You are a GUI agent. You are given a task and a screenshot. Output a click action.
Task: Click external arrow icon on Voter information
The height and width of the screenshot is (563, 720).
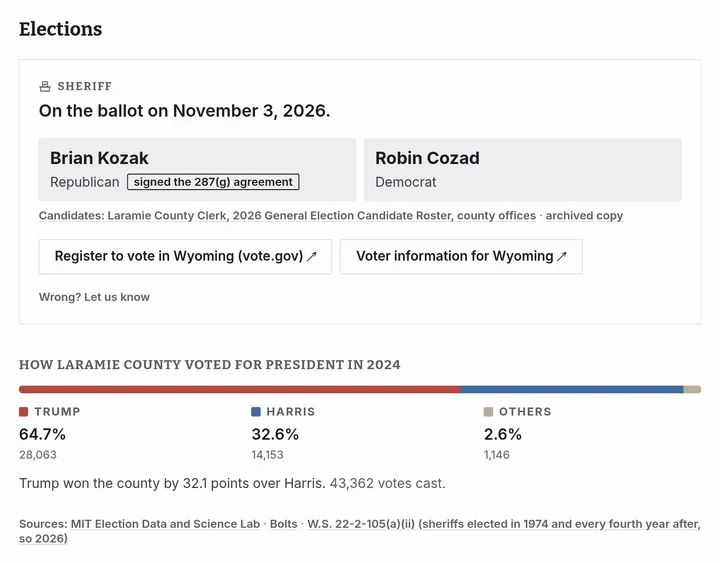point(562,256)
